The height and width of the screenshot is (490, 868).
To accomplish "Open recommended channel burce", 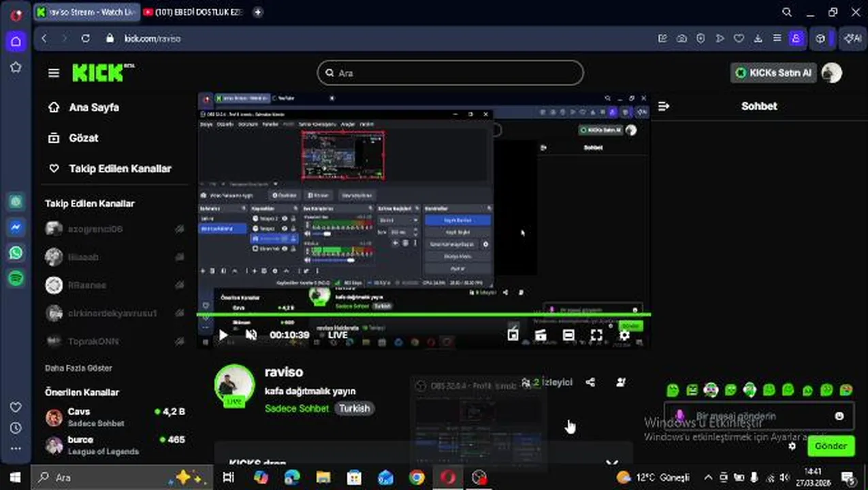I will (x=114, y=445).
